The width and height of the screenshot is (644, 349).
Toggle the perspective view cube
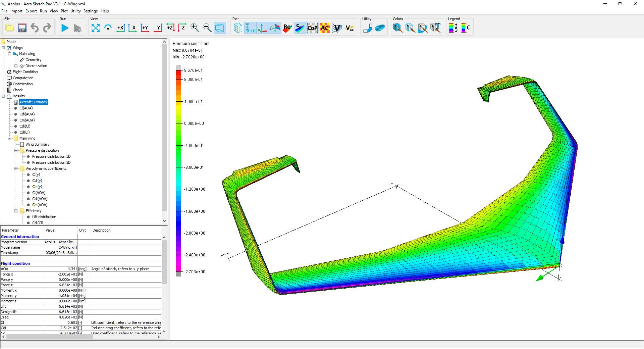(x=220, y=28)
